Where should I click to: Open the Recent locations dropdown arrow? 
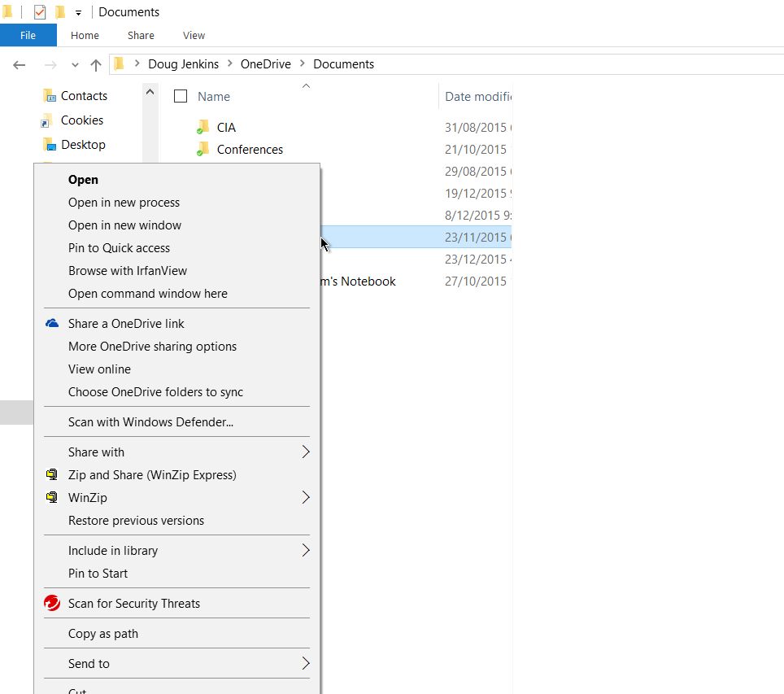75,64
